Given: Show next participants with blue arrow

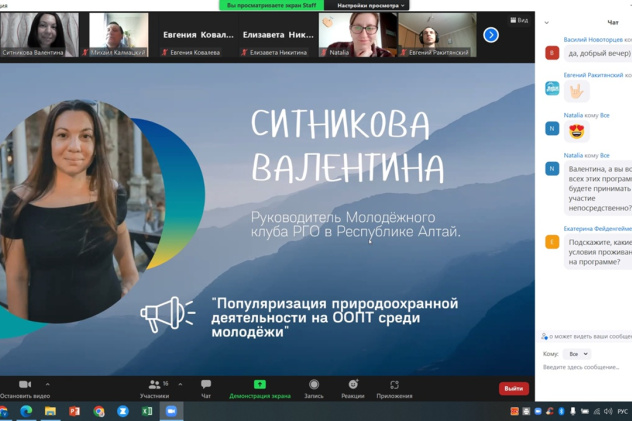Looking at the screenshot, I should click(491, 35).
